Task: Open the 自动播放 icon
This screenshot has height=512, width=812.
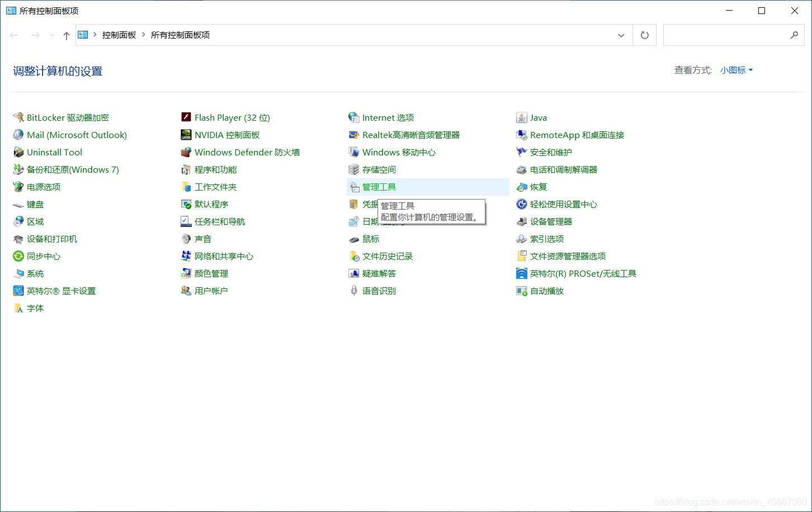Action: click(x=522, y=291)
